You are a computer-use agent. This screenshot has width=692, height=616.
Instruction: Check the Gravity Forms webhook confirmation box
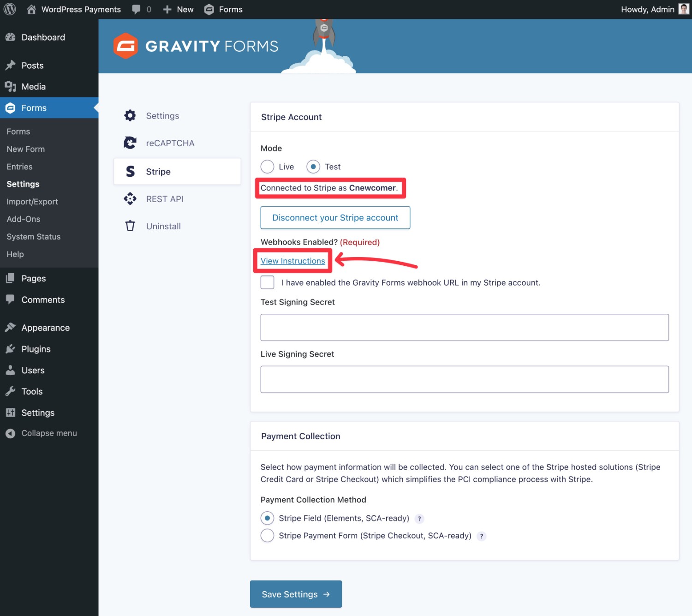pyautogui.click(x=267, y=282)
